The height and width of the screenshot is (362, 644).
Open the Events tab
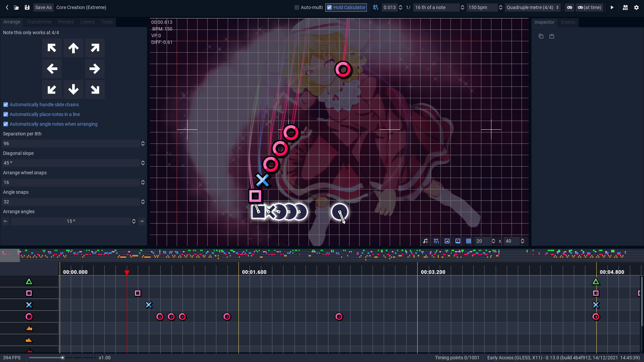point(568,22)
